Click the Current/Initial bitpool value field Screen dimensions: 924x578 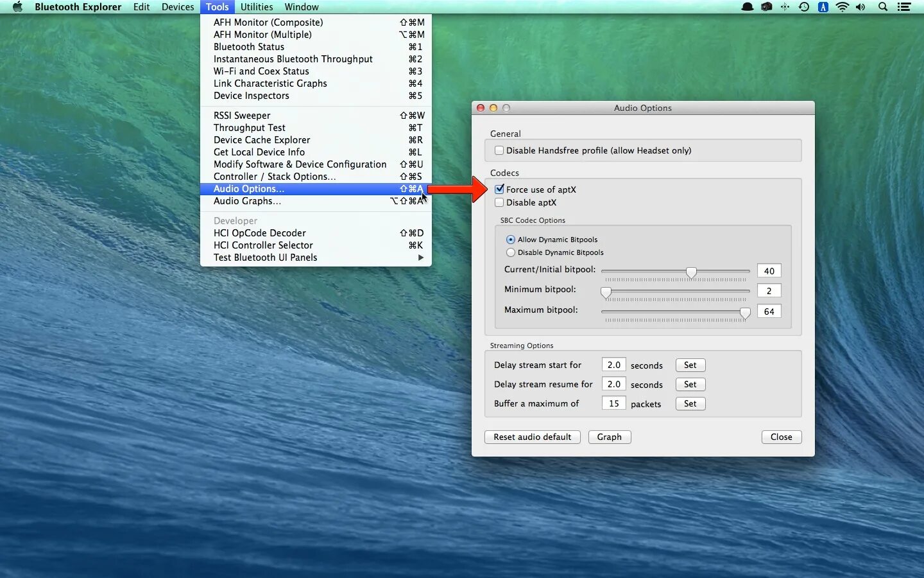pos(769,271)
